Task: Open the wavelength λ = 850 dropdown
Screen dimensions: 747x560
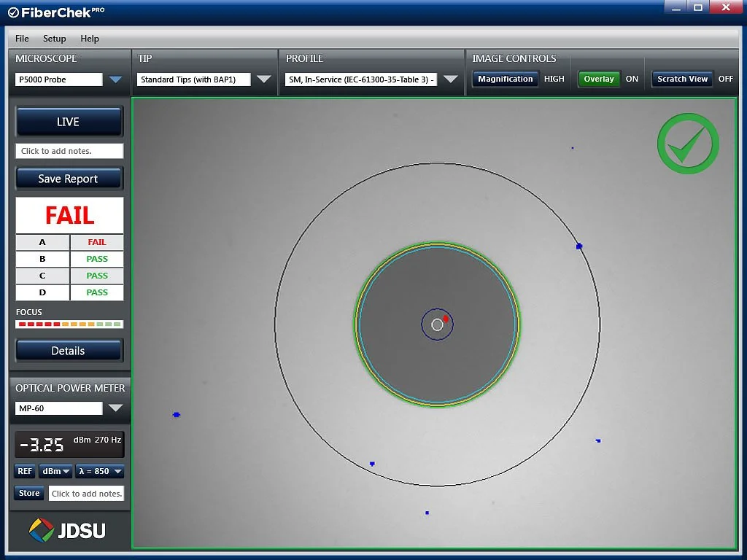Action: [x=100, y=472]
